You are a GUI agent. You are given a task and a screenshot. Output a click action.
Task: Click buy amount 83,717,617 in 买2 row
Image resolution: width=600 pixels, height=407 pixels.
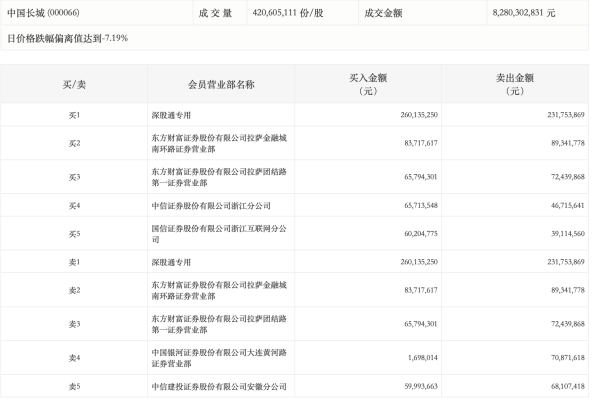[421, 143]
